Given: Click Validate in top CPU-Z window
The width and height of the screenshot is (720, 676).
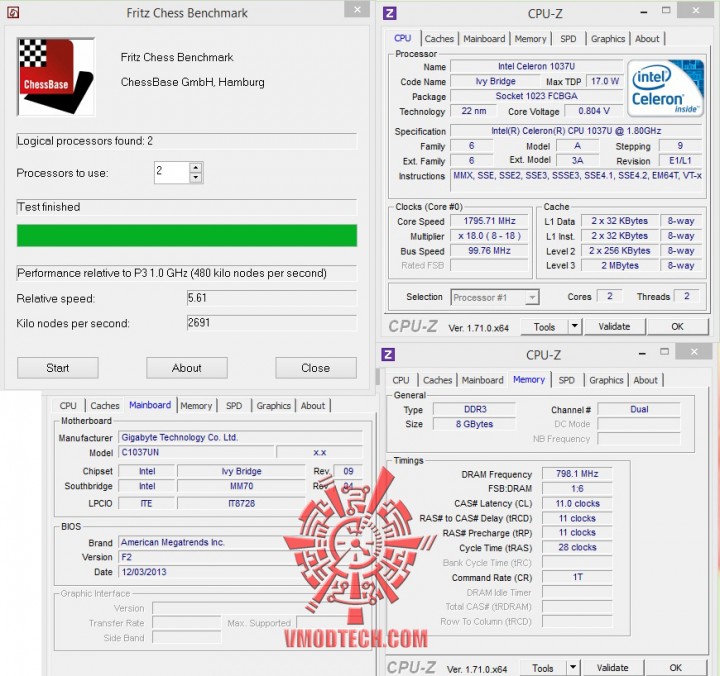Looking at the screenshot, I should pyautogui.click(x=614, y=327).
